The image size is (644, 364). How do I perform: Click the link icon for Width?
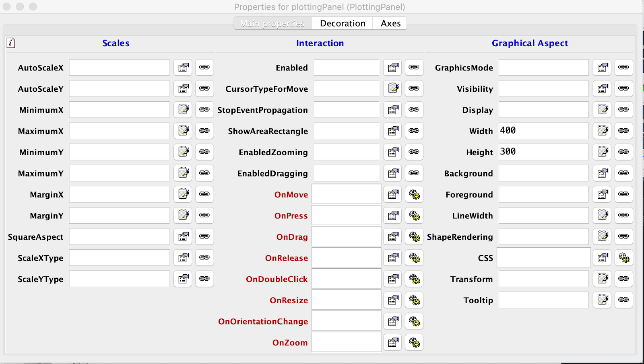point(623,131)
